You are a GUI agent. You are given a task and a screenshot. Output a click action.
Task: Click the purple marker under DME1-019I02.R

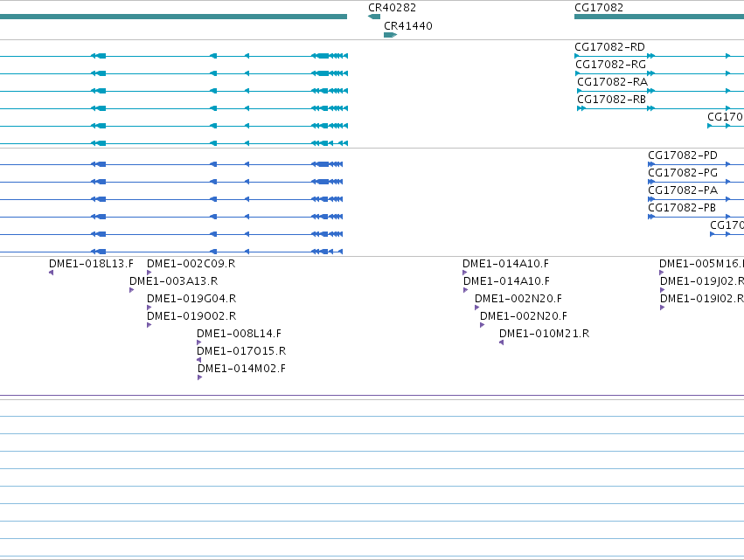pyautogui.click(x=662, y=308)
